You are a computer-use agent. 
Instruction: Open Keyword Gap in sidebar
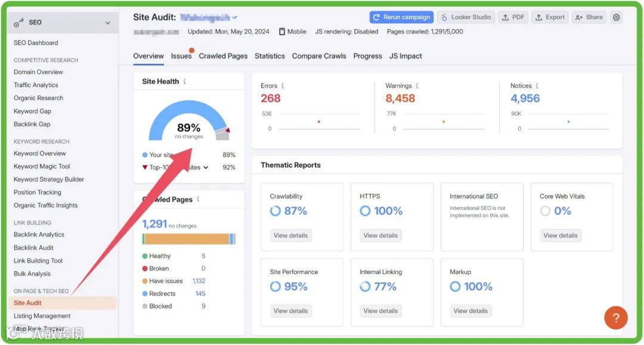coord(32,111)
